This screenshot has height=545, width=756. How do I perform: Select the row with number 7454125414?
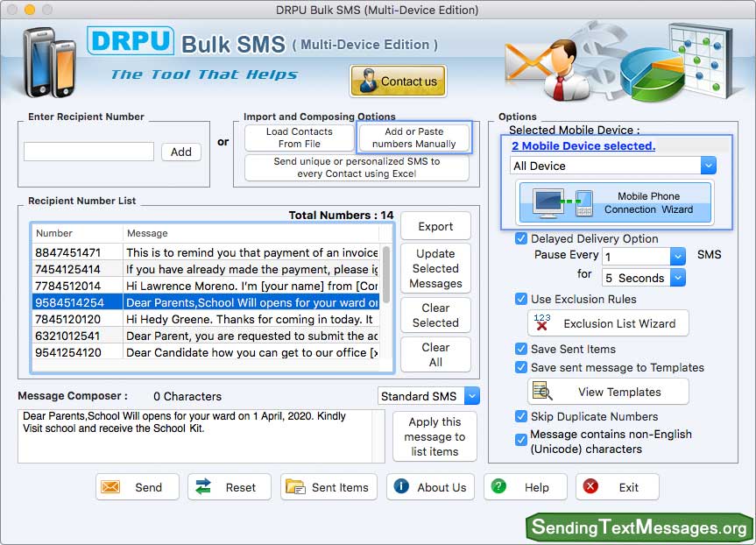pyautogui.click(x=206, y=269)
